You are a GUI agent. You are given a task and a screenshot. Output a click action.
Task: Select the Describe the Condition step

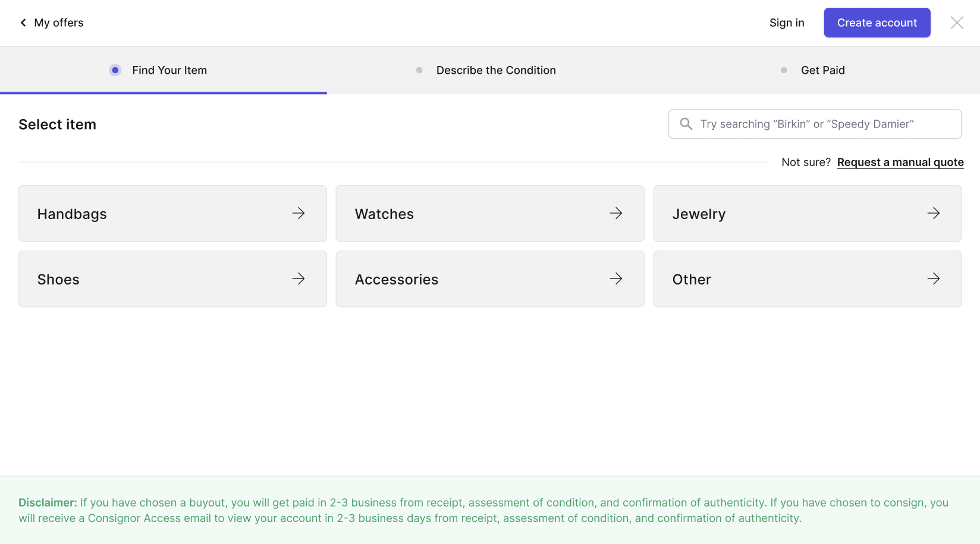(496, 70)
